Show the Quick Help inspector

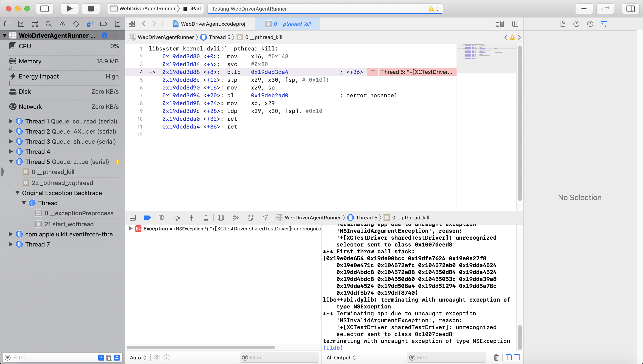coord(590,24)
